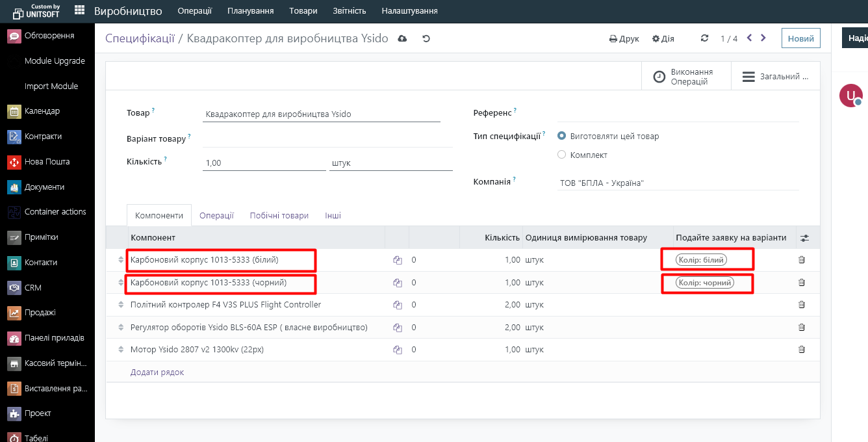This screenshot has width=868, height=442.
Task: Open the Побічні товари tab
Action: pos(279,216)
